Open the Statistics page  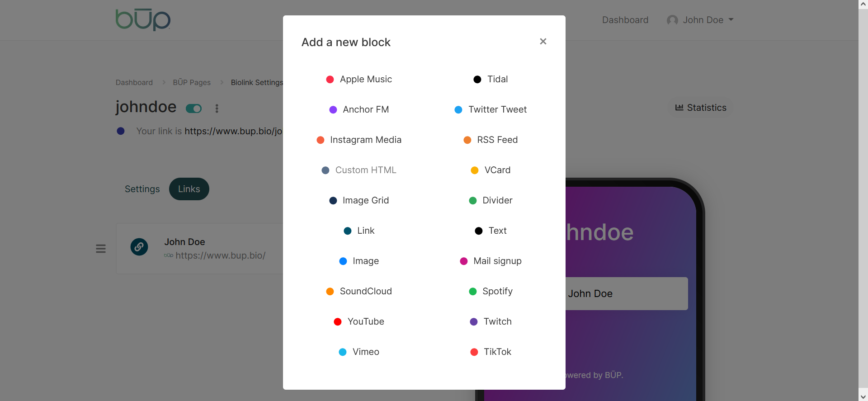click(x=701, y=108)
